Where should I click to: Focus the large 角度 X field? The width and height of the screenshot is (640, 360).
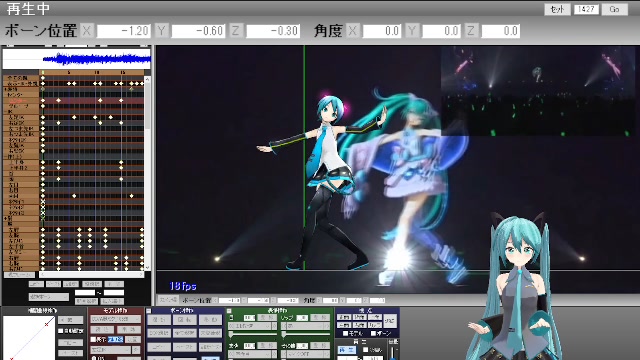pyautogui.click(x=382, y=31)
